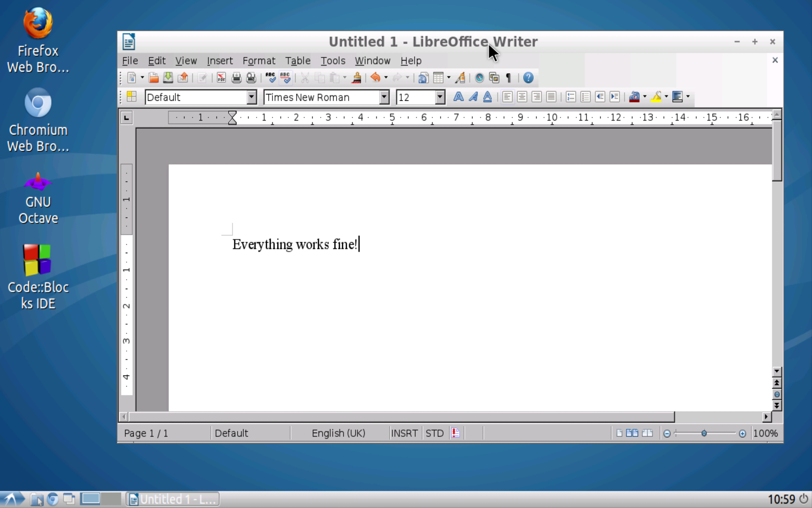
Task: Toggle Italic formatting
Action: coord(473,97)
